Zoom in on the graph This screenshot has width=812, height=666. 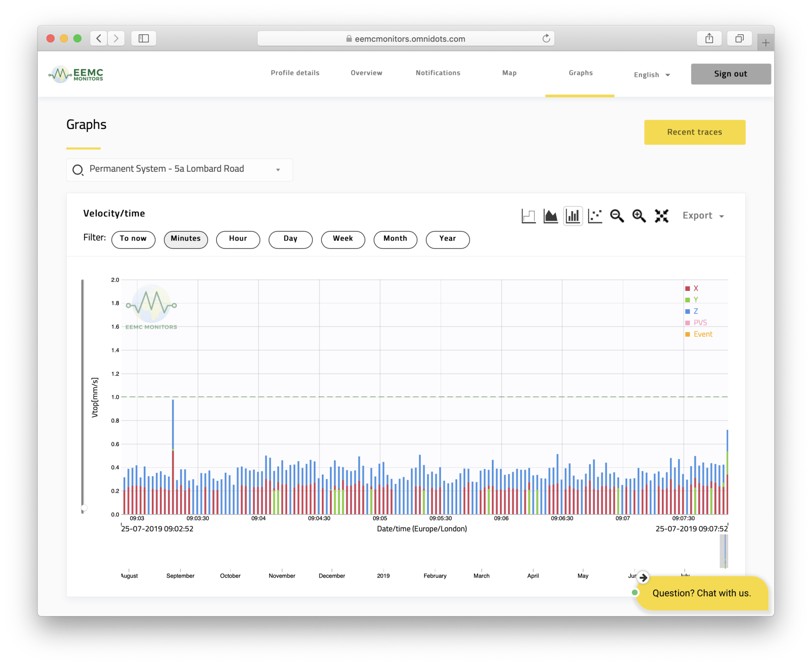(639, 216)
